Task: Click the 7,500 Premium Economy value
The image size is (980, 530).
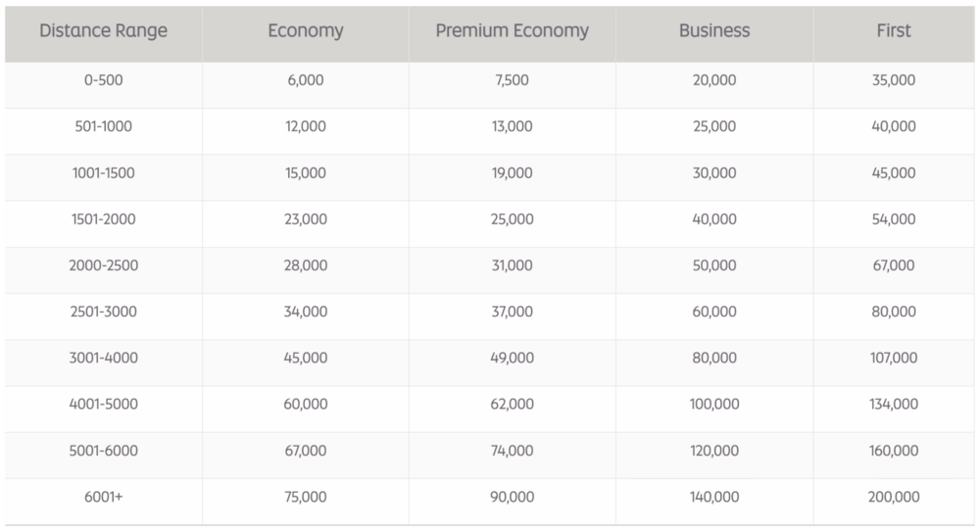Action: click(512, 80)
